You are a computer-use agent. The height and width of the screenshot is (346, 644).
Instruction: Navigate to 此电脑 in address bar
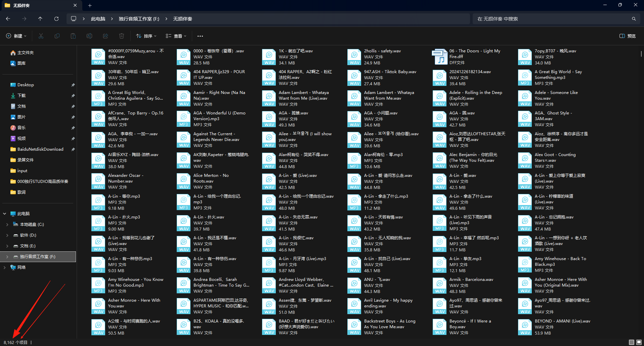pyautogui.click(x=98, y=19)
